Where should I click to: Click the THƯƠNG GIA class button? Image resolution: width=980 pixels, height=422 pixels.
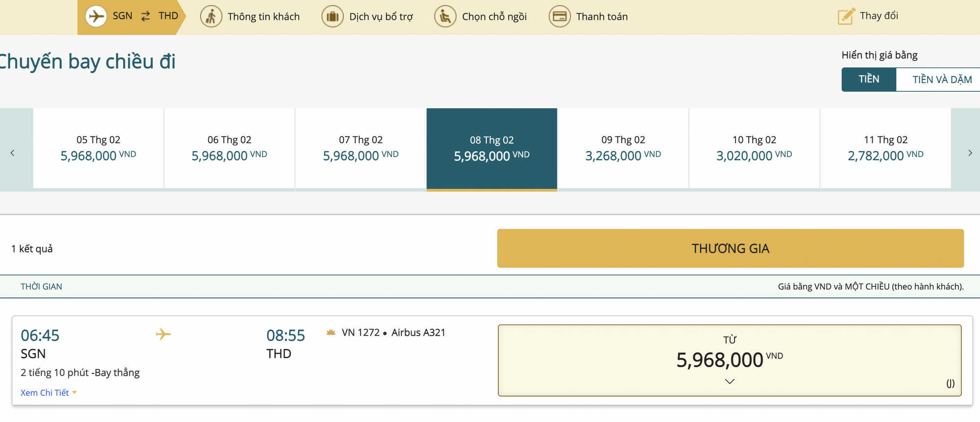pos(730,248)
